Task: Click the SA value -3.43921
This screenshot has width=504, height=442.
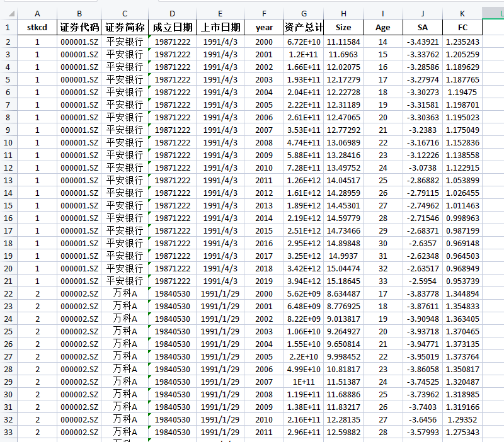Action: coord(422,42)
